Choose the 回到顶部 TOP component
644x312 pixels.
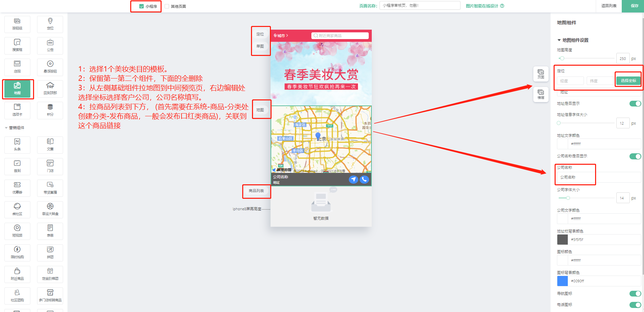coord(50,89)
